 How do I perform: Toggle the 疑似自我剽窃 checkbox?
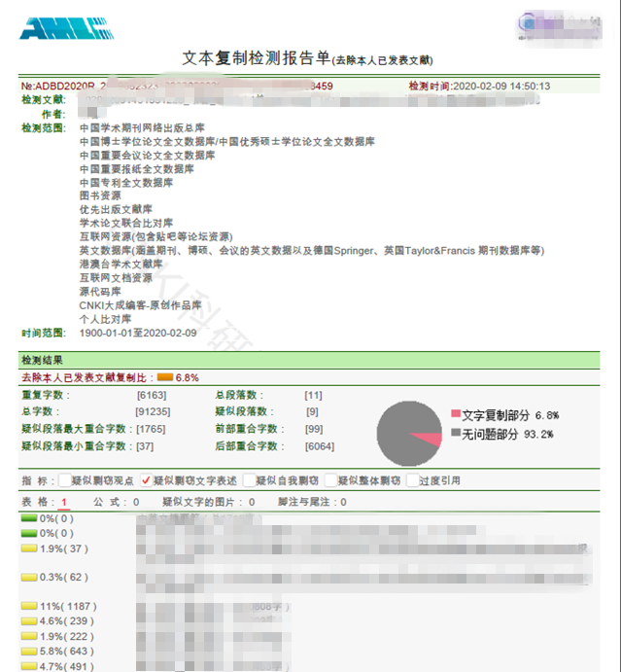coord(249,480)
